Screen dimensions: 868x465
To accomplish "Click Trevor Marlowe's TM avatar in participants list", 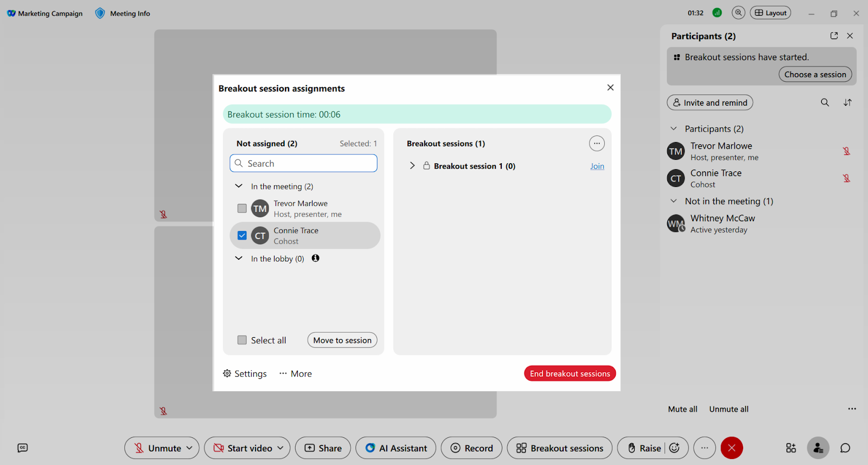I will [x=676, y=151].
